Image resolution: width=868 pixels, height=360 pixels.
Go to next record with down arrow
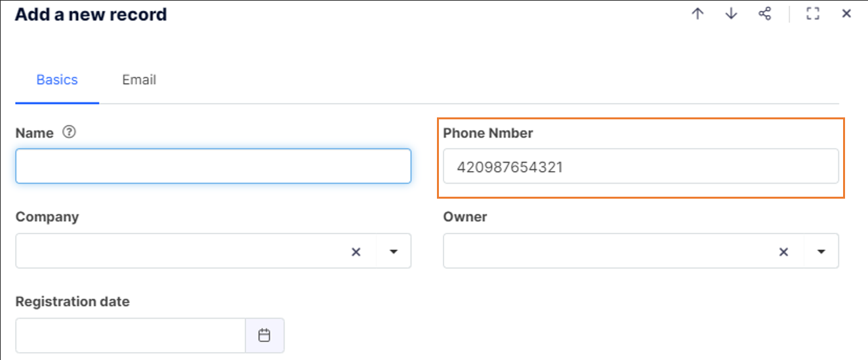pyautogui.click(x=731, y=14)
